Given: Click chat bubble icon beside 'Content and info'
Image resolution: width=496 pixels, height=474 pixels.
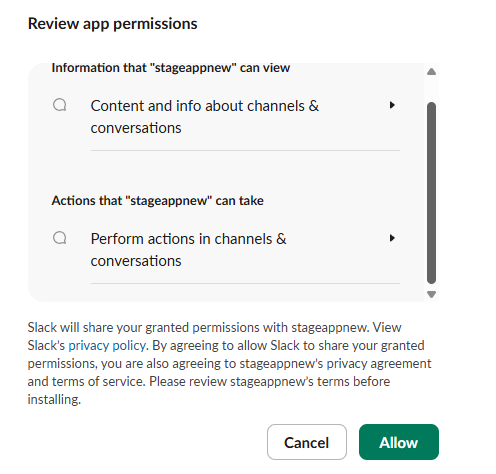Looking at the screenshot, I should 60,105.
